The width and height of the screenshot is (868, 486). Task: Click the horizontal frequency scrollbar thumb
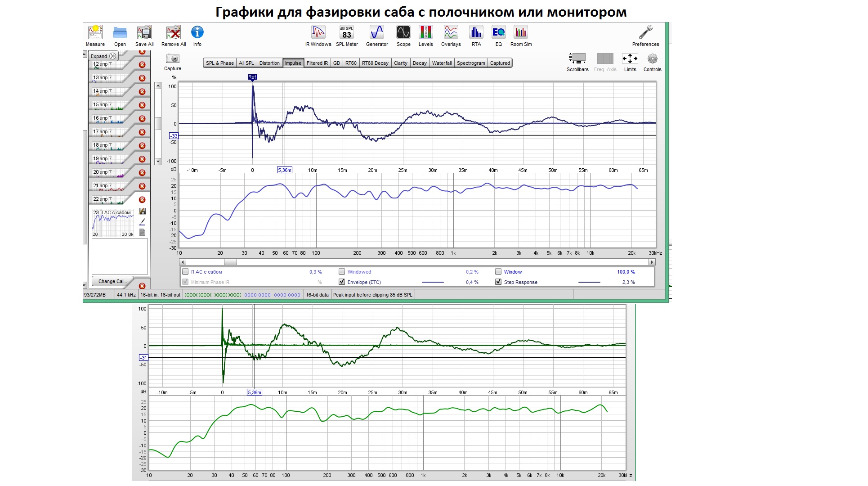230,262
